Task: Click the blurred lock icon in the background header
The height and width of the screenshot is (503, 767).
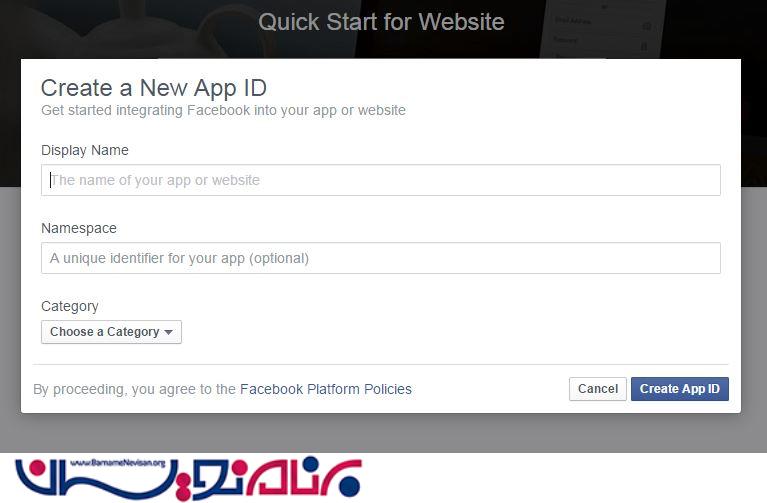Action: pyautogui.click(x=644, y=46)
